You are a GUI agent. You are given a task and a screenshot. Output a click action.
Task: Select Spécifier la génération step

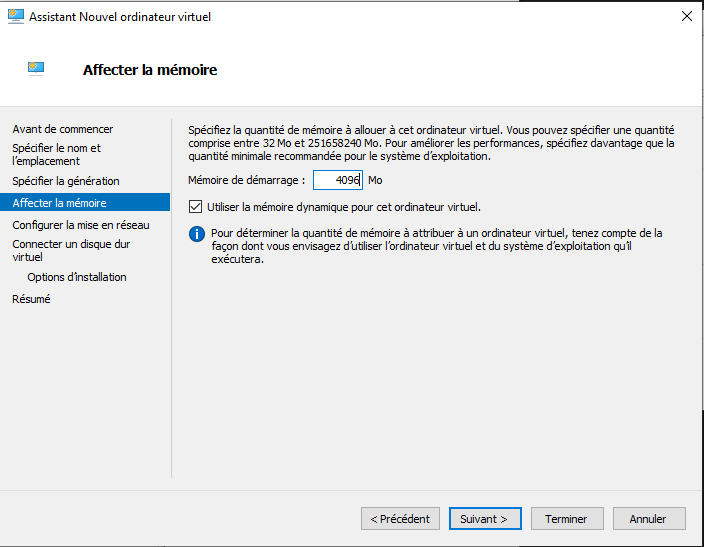pos(66,181)
